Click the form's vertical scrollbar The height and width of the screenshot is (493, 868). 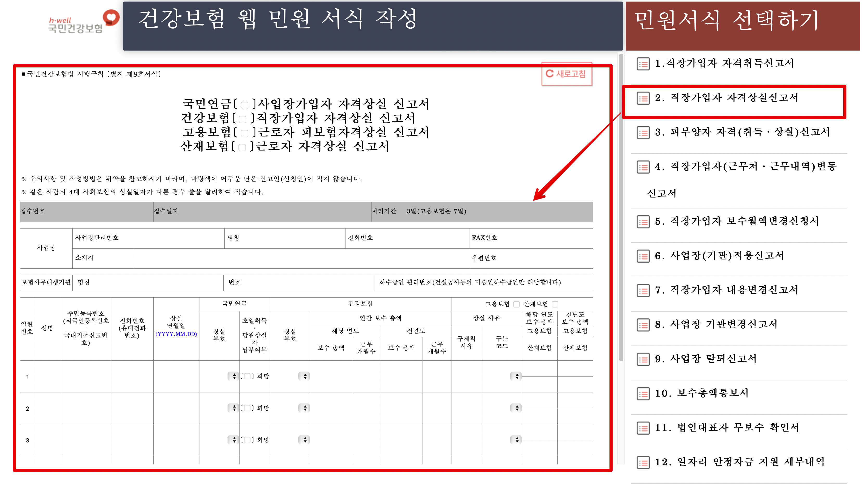(621, 207)
